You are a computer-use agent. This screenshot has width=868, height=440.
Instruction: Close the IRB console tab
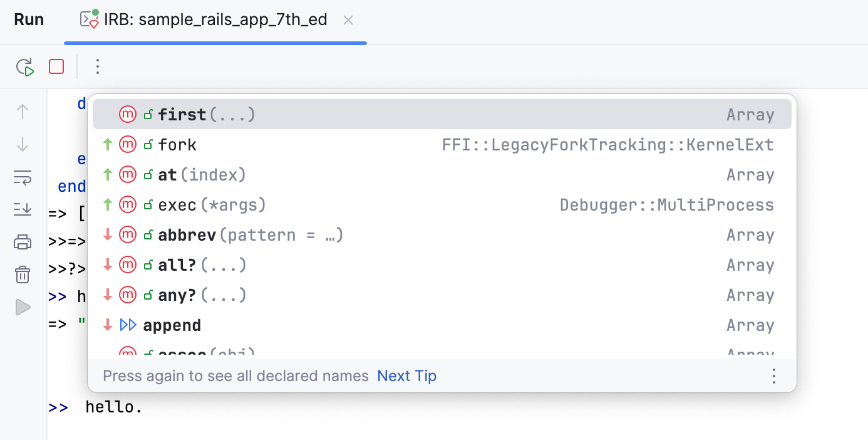(x=349, y=21)
